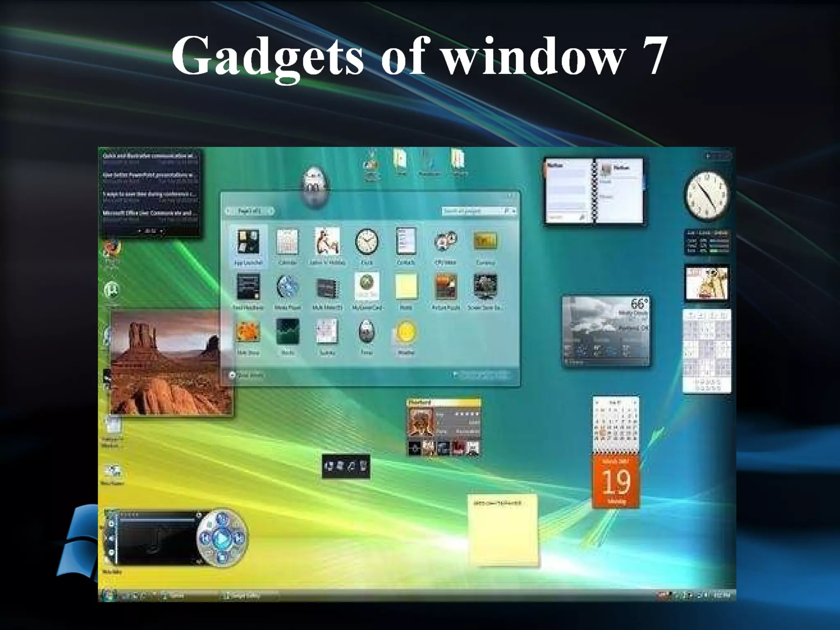This screenshot has width=840, height=630.
Task: Click the orange calendar date 19
Action: [x=616, y=482]
